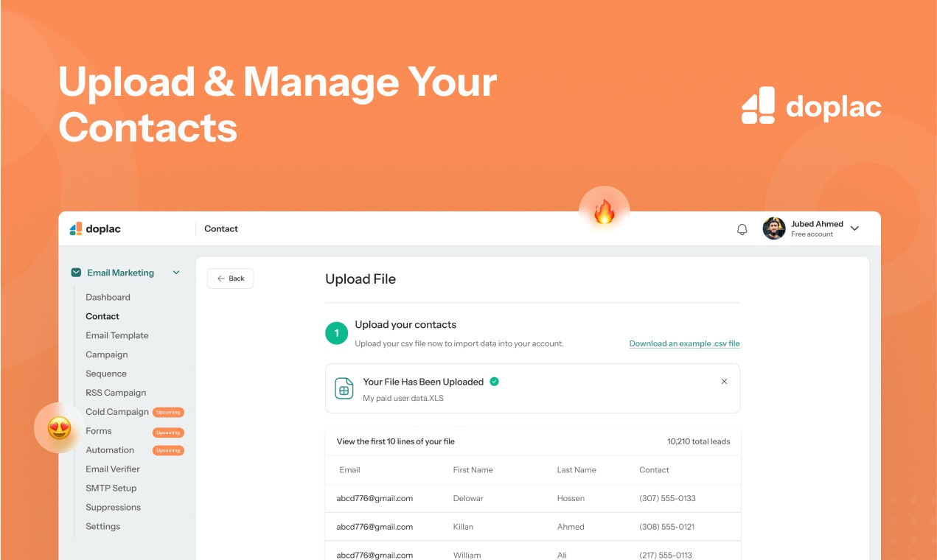937x560 pixels.
Task: Open Suppressions in the sidebar
Action: click(x=114, y=508)
